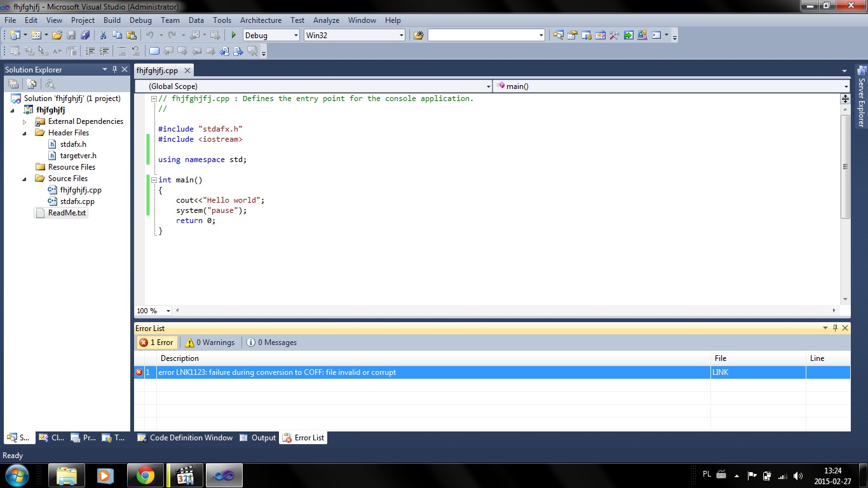Select the fhjfghjfj.cpp editor tab
This screenshot has width=868, height=488.
tap(157, 71)
